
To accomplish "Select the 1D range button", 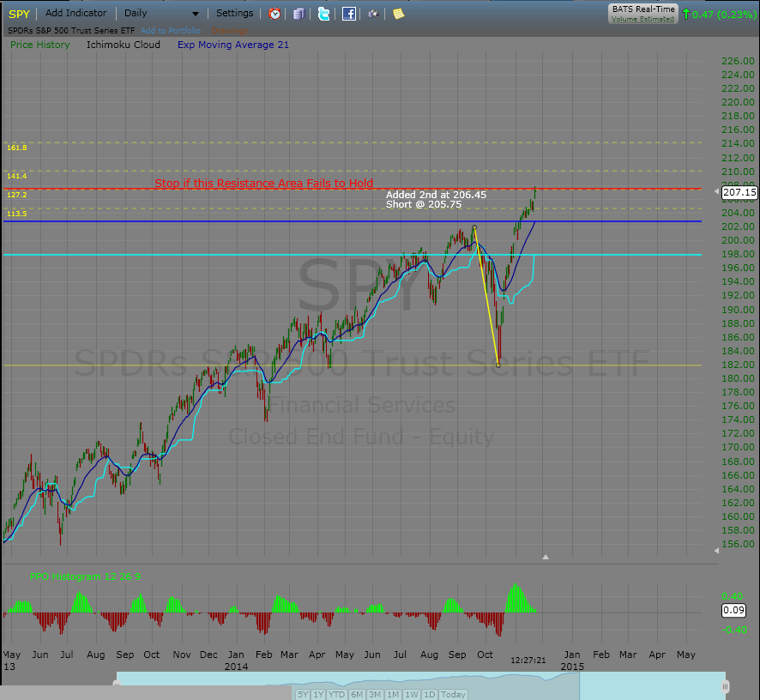I will click(x=430, y=694).
